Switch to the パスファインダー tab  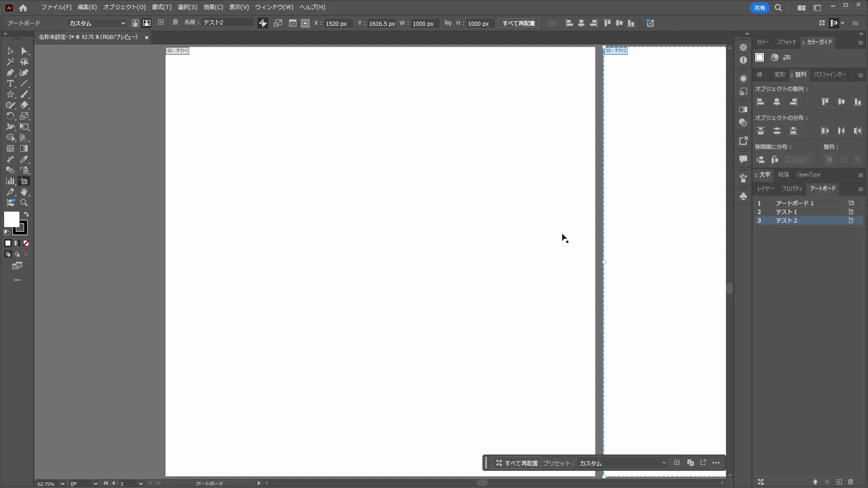pyautogui.click(x=830, y=75)
